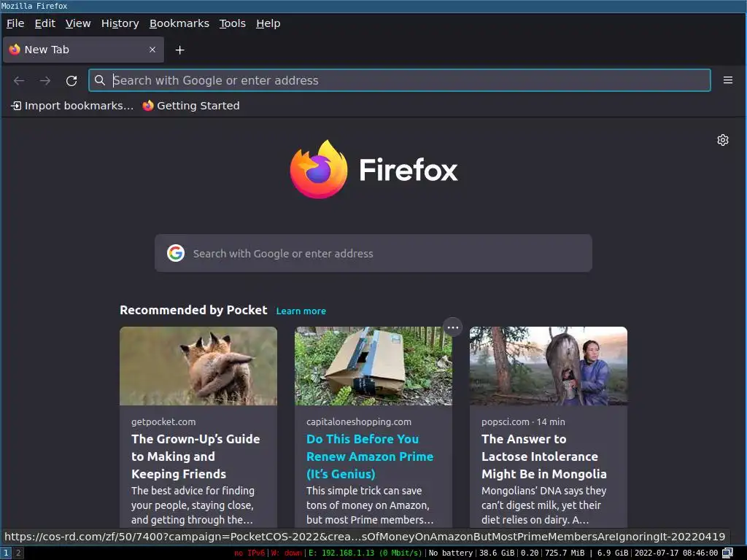Click the system tray icon in status bar
Image resolution: width=747 pixels, height=560 pixels.
tap(727, 553)
